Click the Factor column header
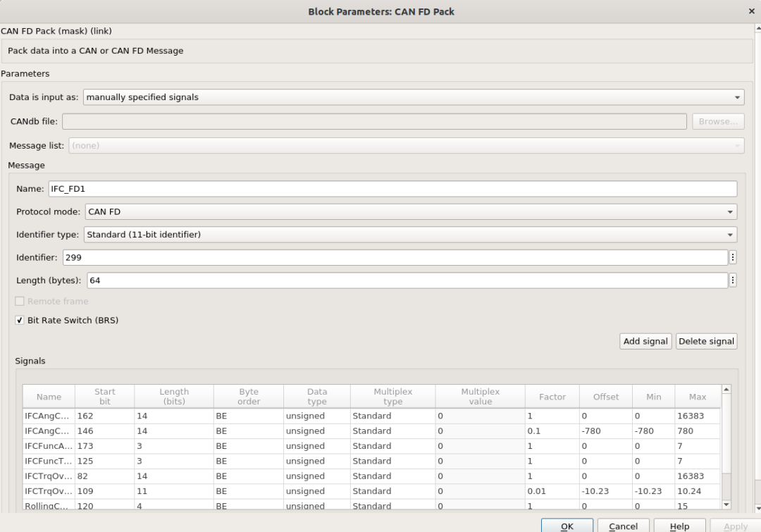Image resolution: width=761 pixels, height=532 pixels. 552,397
